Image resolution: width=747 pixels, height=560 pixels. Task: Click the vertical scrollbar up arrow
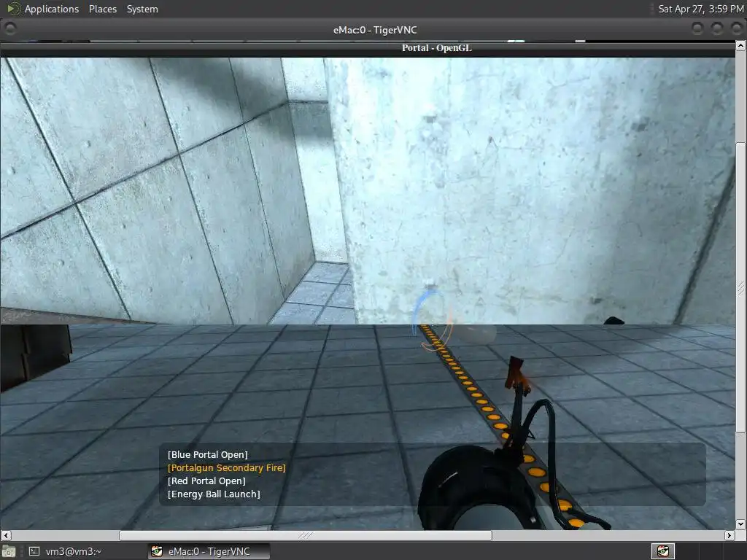[x=741, y=46]
